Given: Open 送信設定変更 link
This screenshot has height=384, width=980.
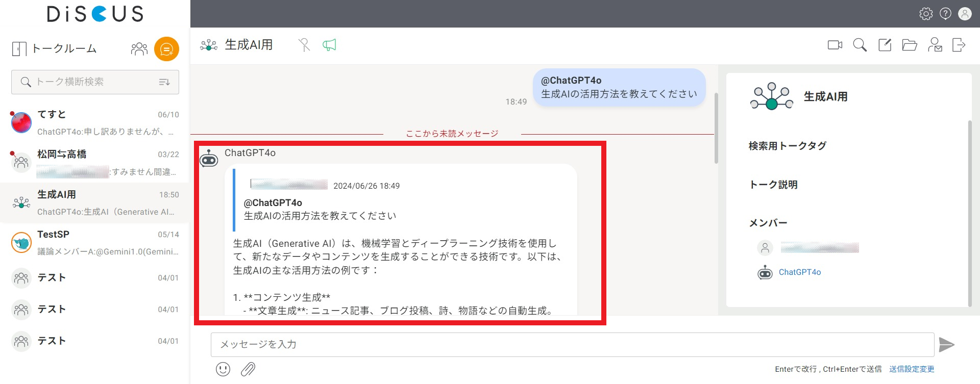Looking at the screenshot, I should 912,369.
